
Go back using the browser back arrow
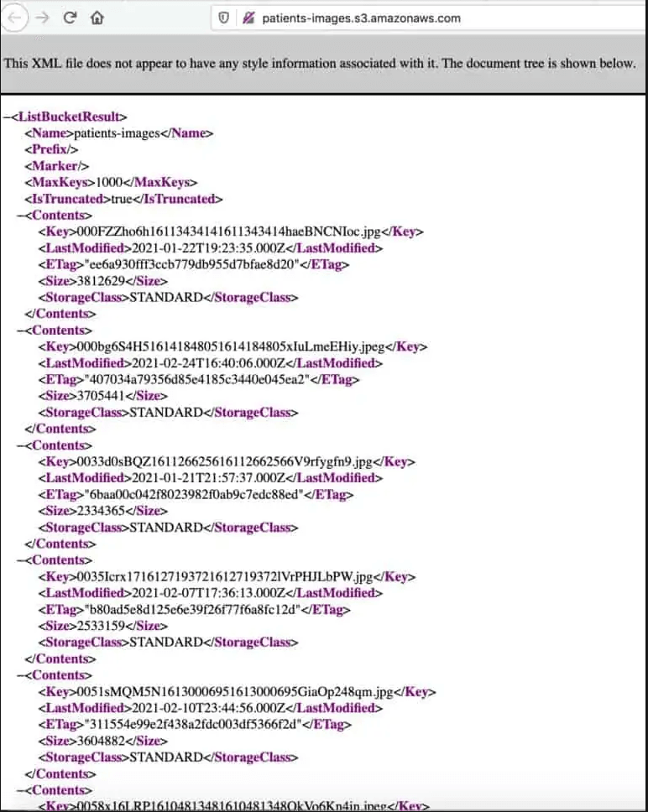pos(14,18)
